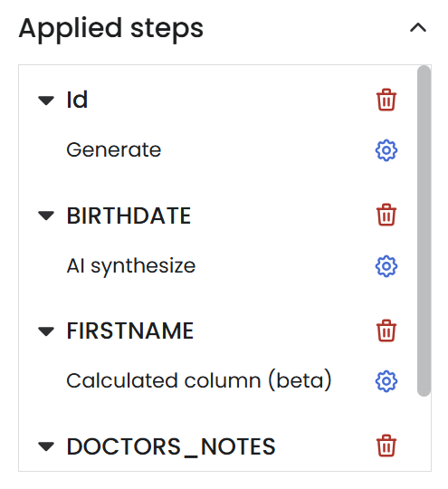Viewport: 448px width, 489px height.
Task: Collapse the DOCTORS_NOTES step group
Action: tap(46, 446)
